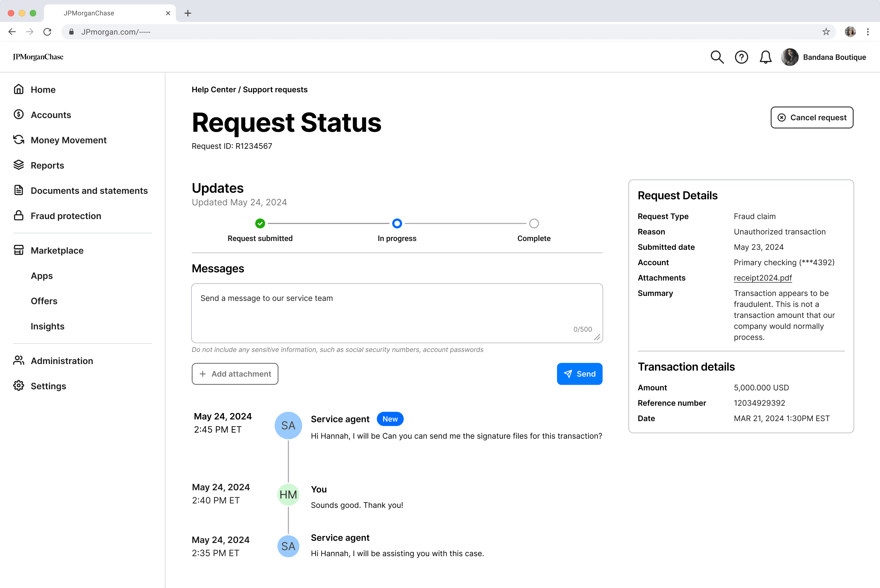The height and width of the screenshot is (588, 880).
Task: Open the Marketplace sidebar section
Action: [57, 251]
